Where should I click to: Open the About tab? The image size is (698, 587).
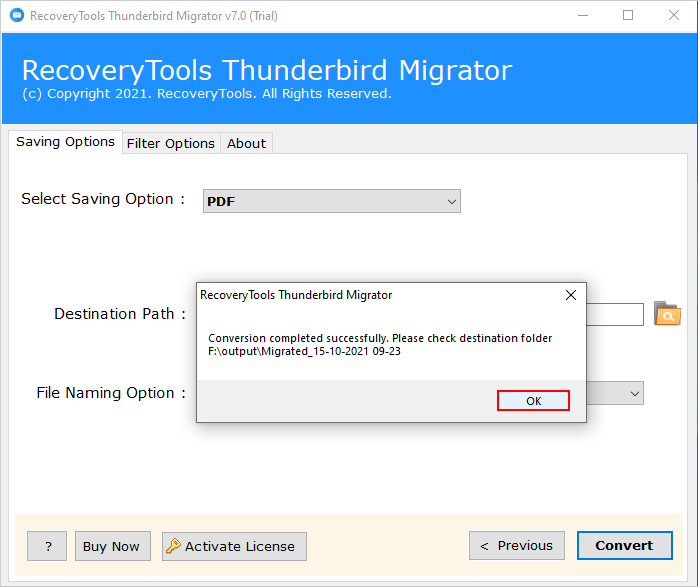246,143
